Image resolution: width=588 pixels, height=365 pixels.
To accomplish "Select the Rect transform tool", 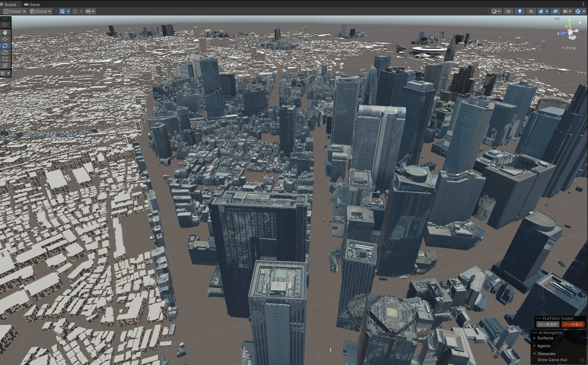I will pyautogui.click(x=5, y=59).
